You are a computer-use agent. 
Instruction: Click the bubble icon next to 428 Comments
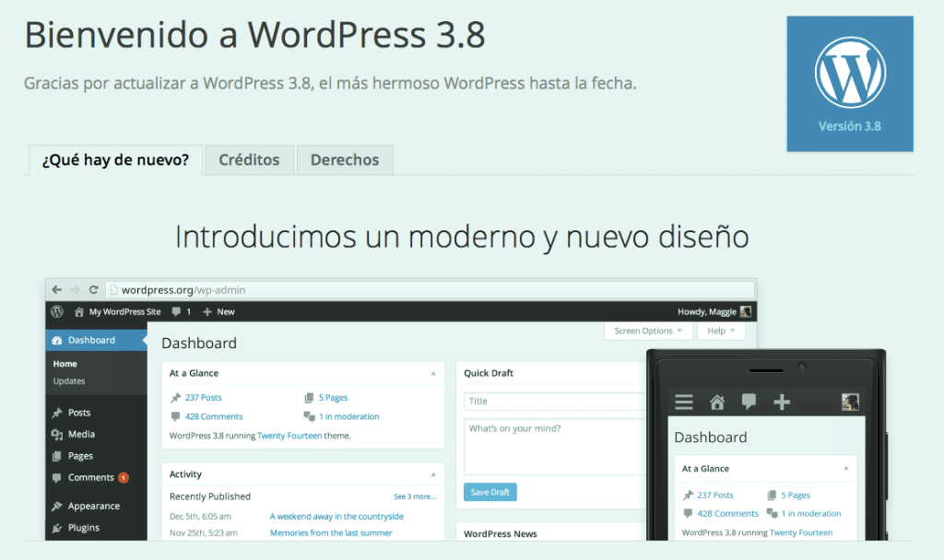point(175,416)
